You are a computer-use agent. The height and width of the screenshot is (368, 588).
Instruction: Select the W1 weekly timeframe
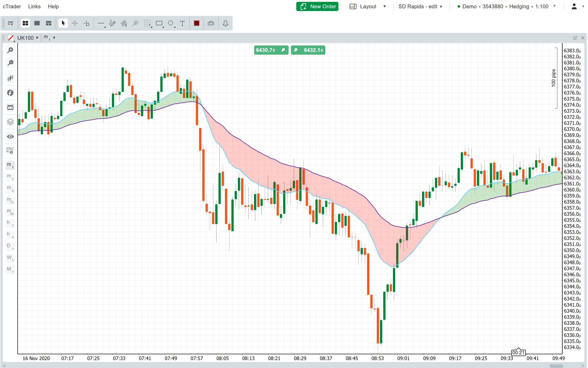[x=10, y=258]
